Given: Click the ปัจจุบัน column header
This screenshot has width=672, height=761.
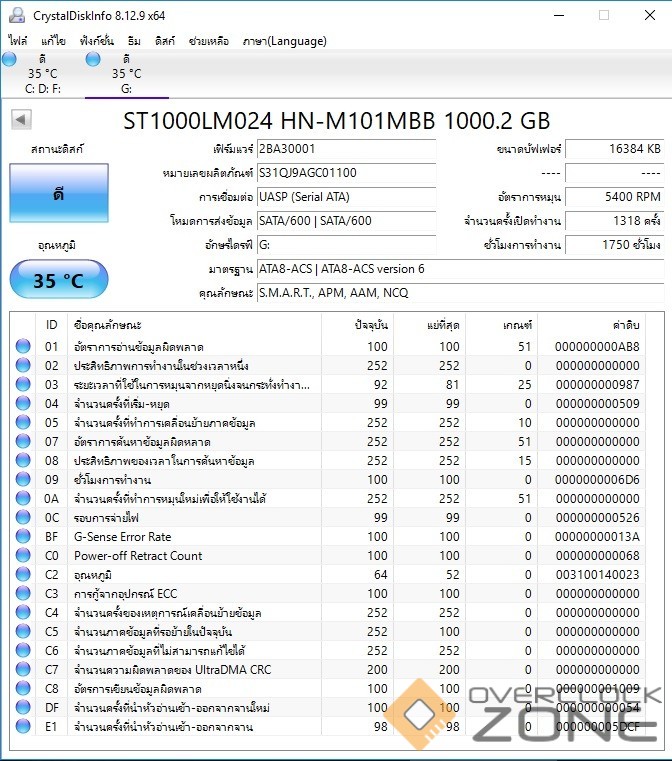Looking at the screenshot, I should pos(358,325).
